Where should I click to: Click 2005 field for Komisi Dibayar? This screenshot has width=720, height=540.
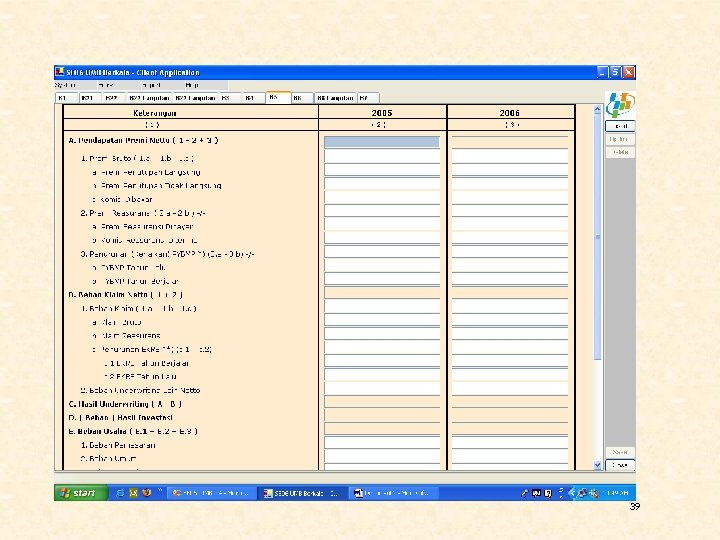tap(382, 197)
